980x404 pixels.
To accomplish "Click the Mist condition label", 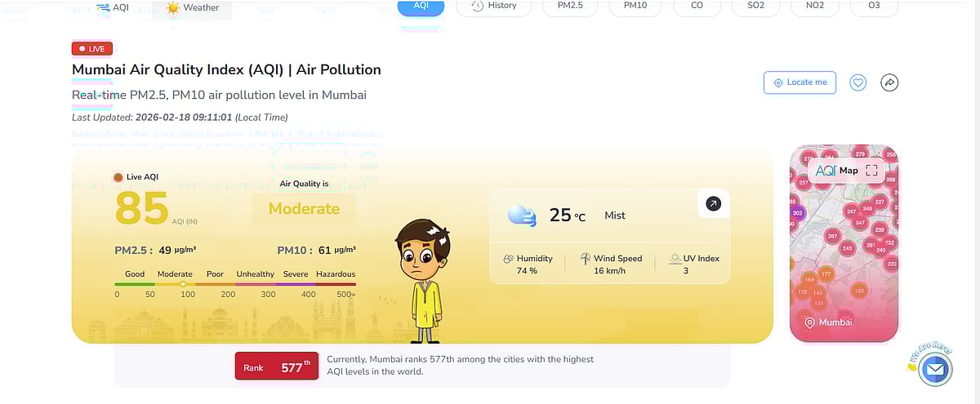I will 615,215.
